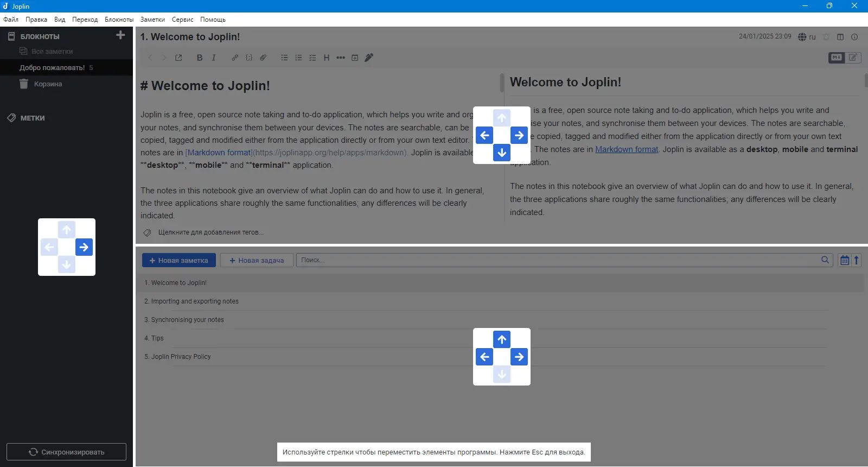This screenshot has width=868, height=467.
Task: Change the note sort field with calendar button
Action: pos(845,260)
